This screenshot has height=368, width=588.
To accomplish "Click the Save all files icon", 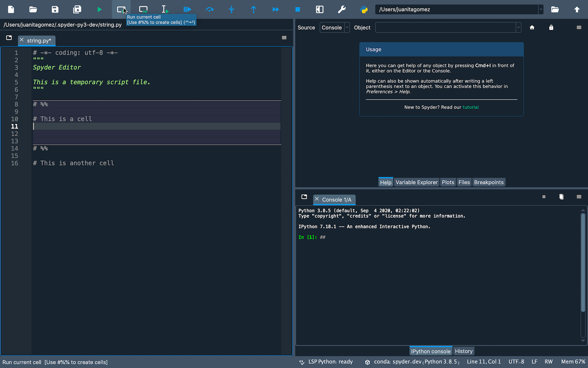I will 77,9.
